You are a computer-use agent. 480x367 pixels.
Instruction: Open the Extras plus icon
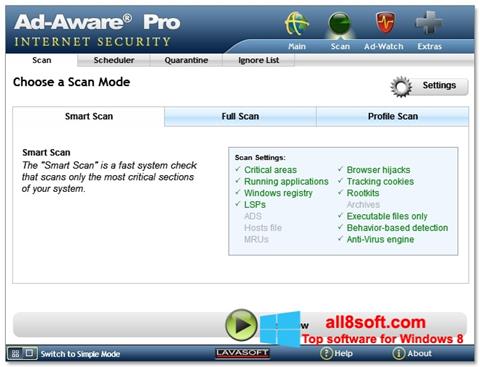click(429, 23)
